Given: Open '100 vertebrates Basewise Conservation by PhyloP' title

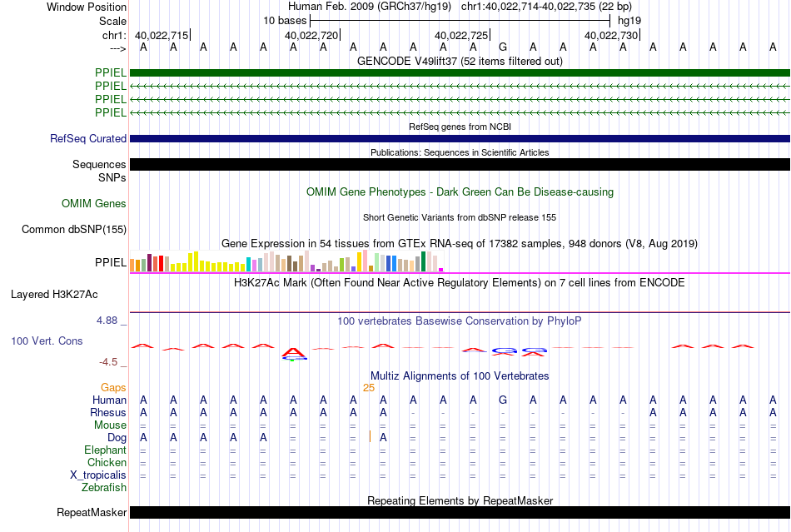Looking at the screenshot, I should pos(460,321).
